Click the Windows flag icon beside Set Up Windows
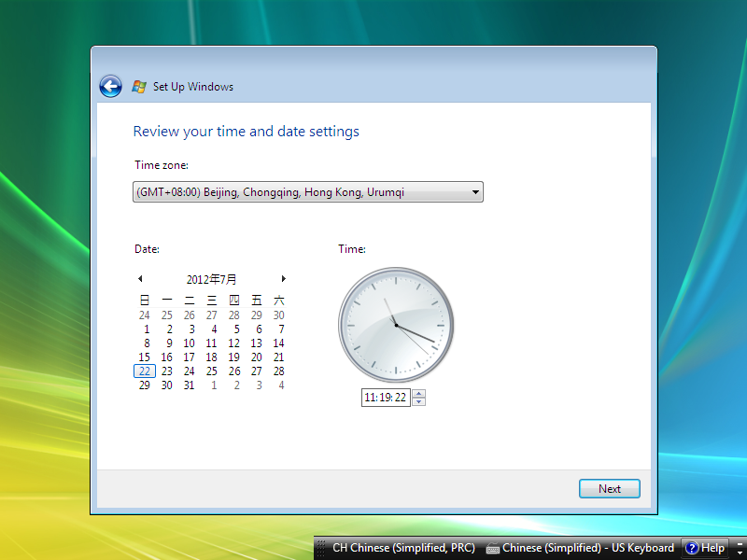Screen dimensions: 747x560 point(139,87)
